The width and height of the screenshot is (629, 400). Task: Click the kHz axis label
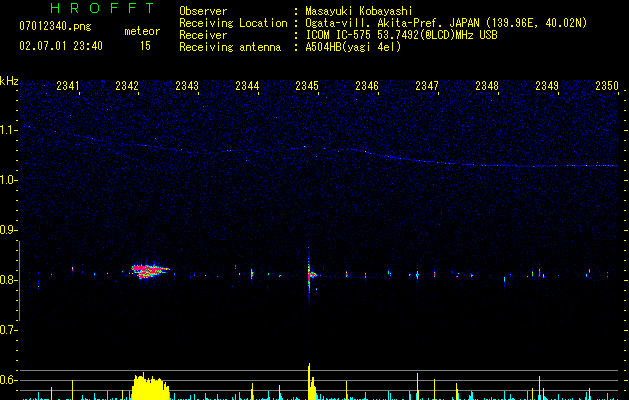pyautogui.click(x=9, y=81)
